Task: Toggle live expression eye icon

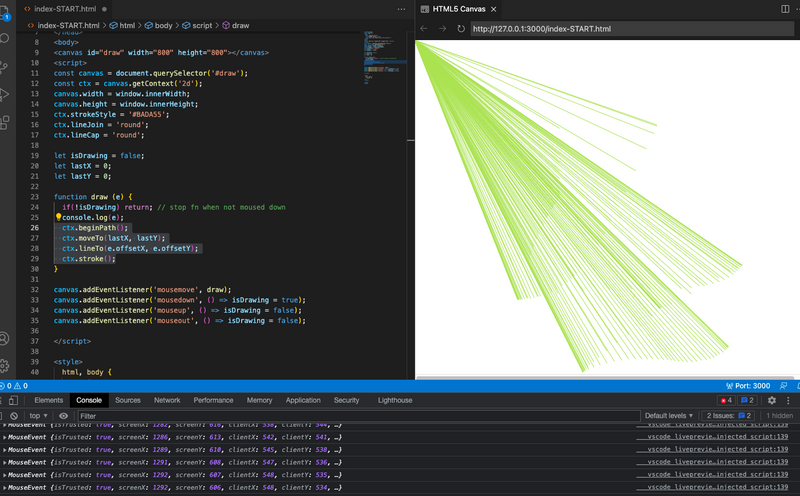Action: pyautogui.click(x=64, y=416)
